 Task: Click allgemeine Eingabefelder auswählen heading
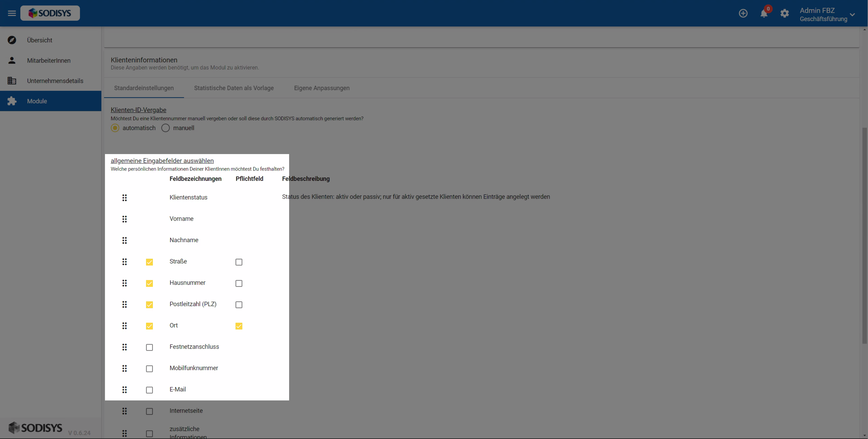click(x=162, y=161)
